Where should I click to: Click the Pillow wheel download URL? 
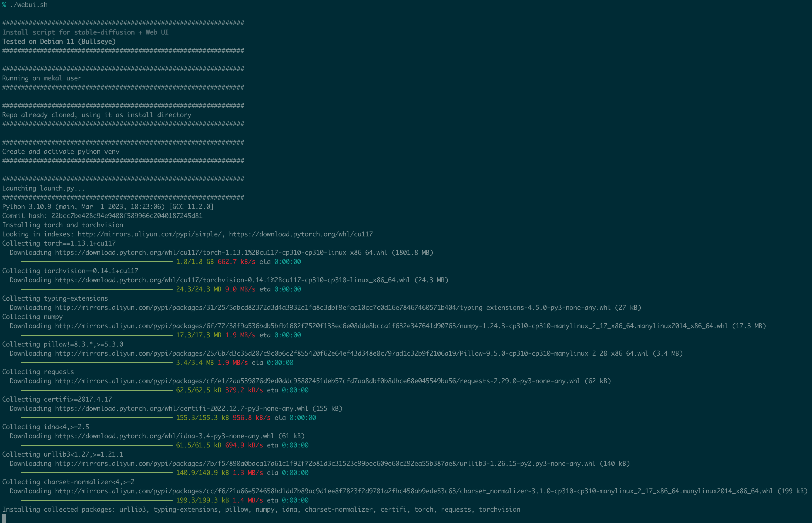click(351, 353)
